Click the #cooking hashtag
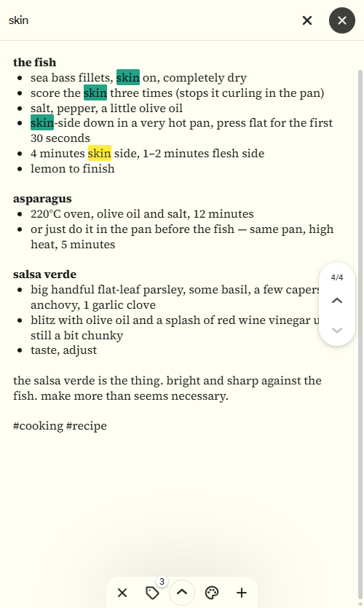Viewport: 364px width, 608px height. [x=38, y=426]
